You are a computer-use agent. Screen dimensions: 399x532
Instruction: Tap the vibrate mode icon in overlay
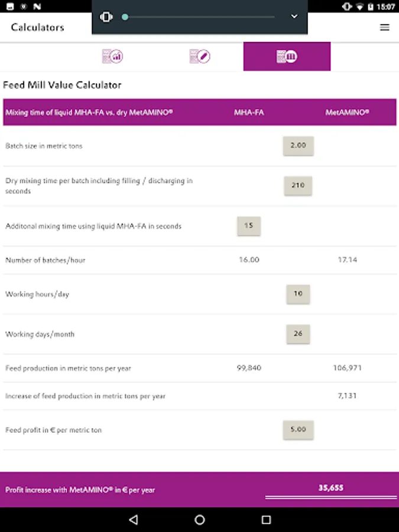point(106,17)
